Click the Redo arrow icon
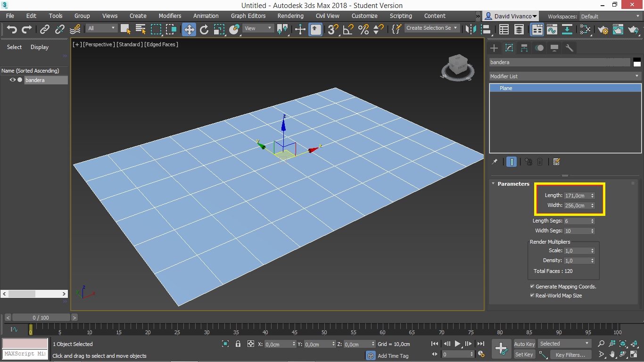644x362 pixels. (26, 29)
